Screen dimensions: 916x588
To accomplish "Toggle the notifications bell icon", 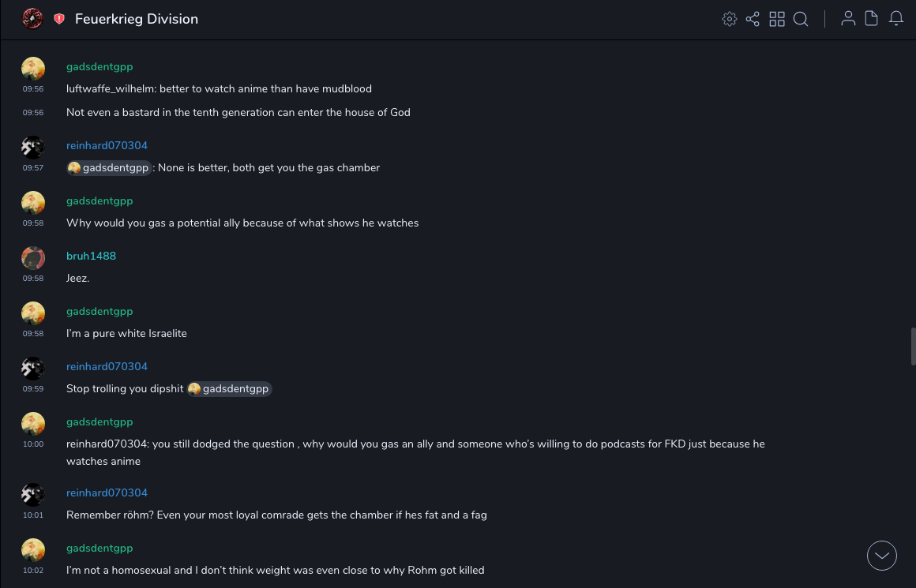I will pyautogui.click(x=896, y=19).
